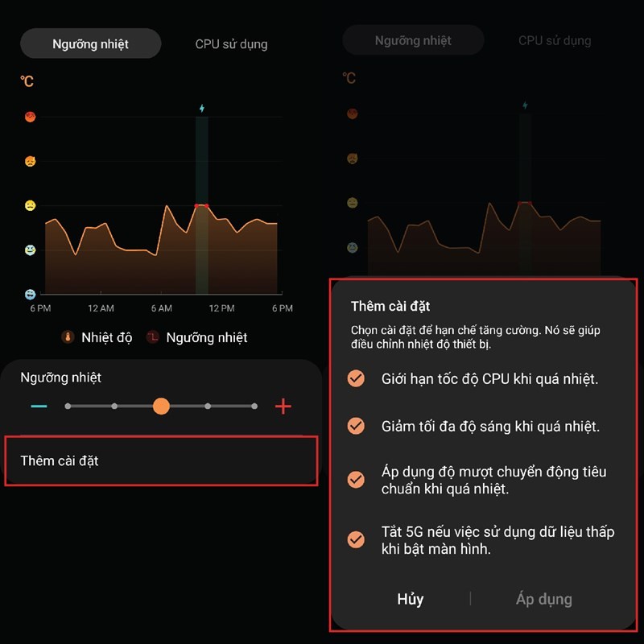Screen dimensions: 644x644
Task: Toggle Áp dụng độ mượt chuyển động checkbox
Action: pos(355,480)
